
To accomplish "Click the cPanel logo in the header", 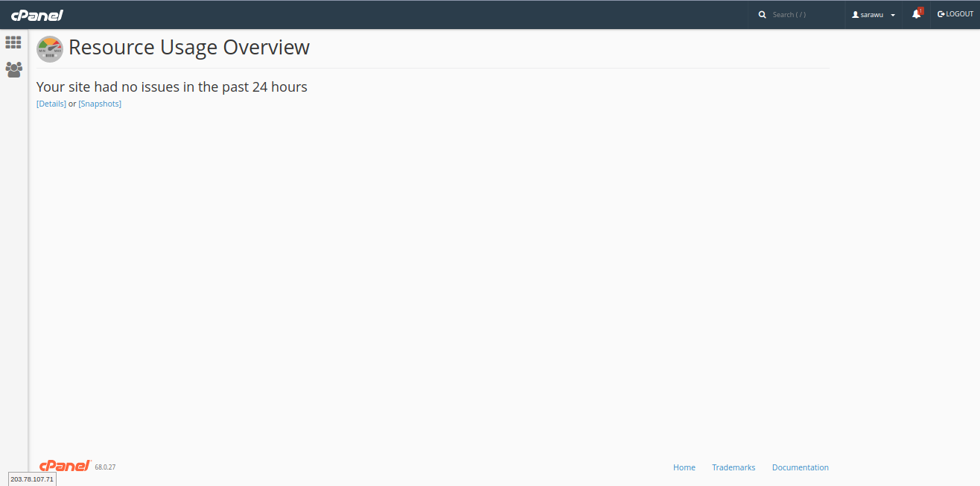I will point(37,15).
